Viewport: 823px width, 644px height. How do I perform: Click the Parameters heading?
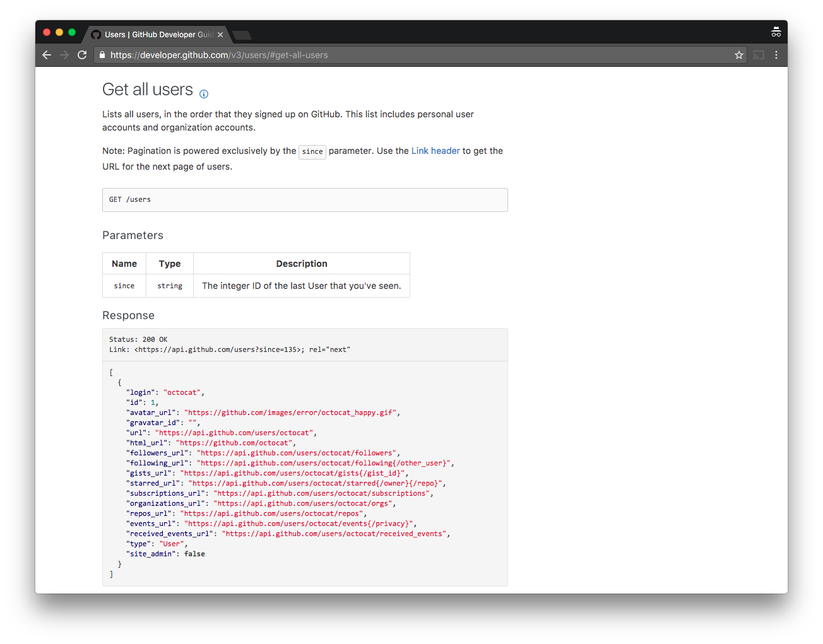(133, 235)
